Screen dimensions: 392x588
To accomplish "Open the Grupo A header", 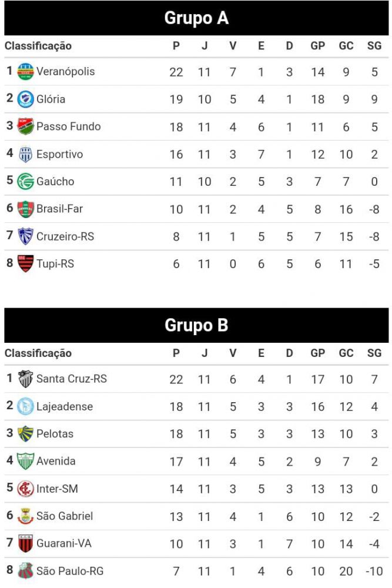I will coord(196,18).
